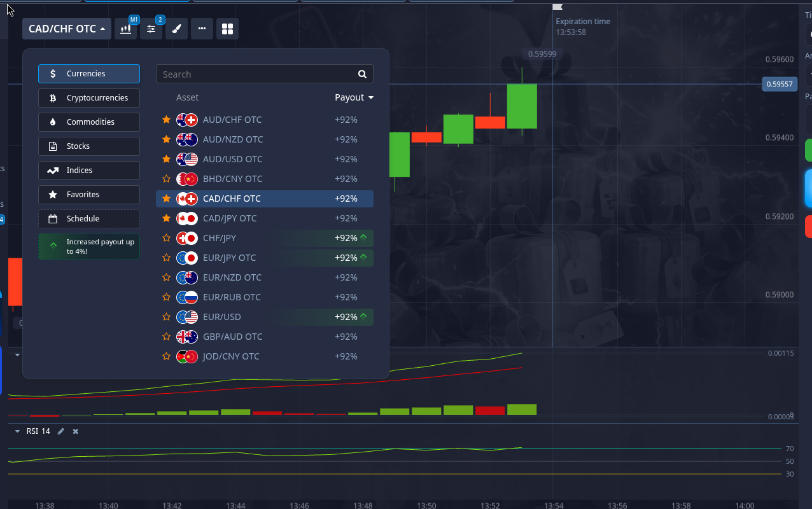Sort assets by Payout dropdown arrow

pyautogui.click(x=371, y=97)
